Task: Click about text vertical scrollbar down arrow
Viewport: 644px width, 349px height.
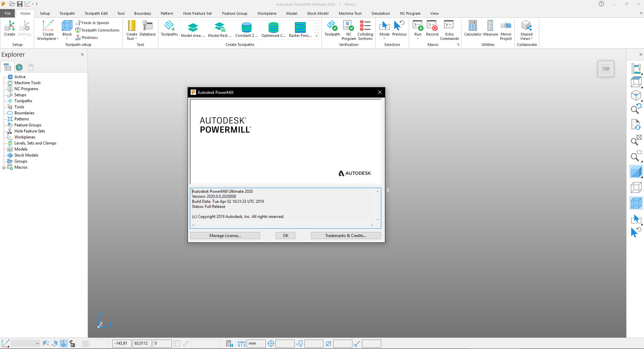Action: pos(378,220)
